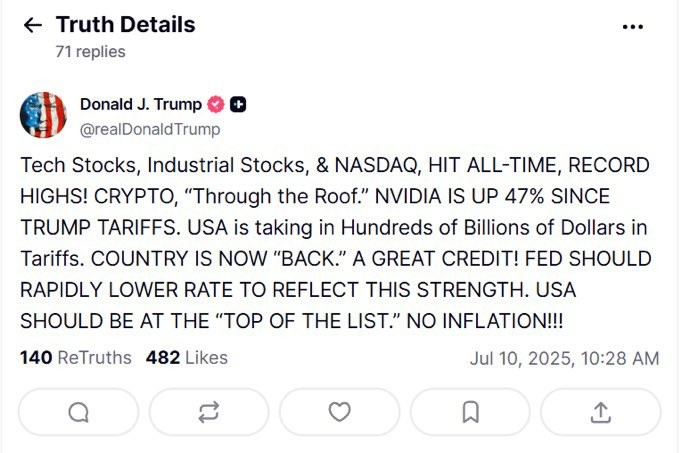Open the three-dot more options menu
The width and height of the screenshot is (682, 453).
click(x=633, y=27)
